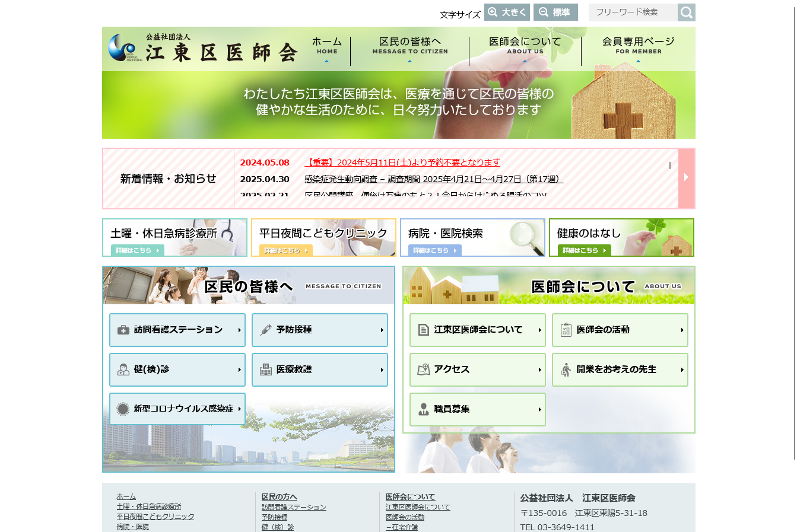The image size is (797, 532).
Task: Click the 江東区医師会 logo
Action: coord(203,48)
